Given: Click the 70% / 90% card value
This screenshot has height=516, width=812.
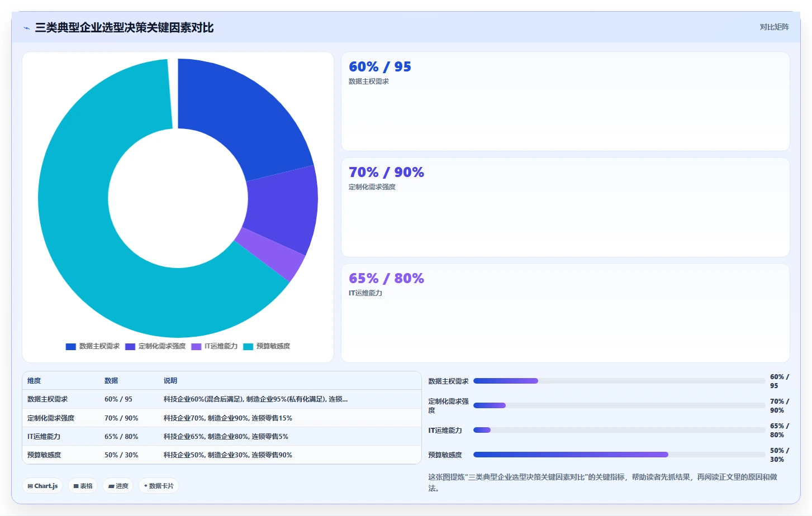Looking at the screenshot, I should (x=386, y=172).
